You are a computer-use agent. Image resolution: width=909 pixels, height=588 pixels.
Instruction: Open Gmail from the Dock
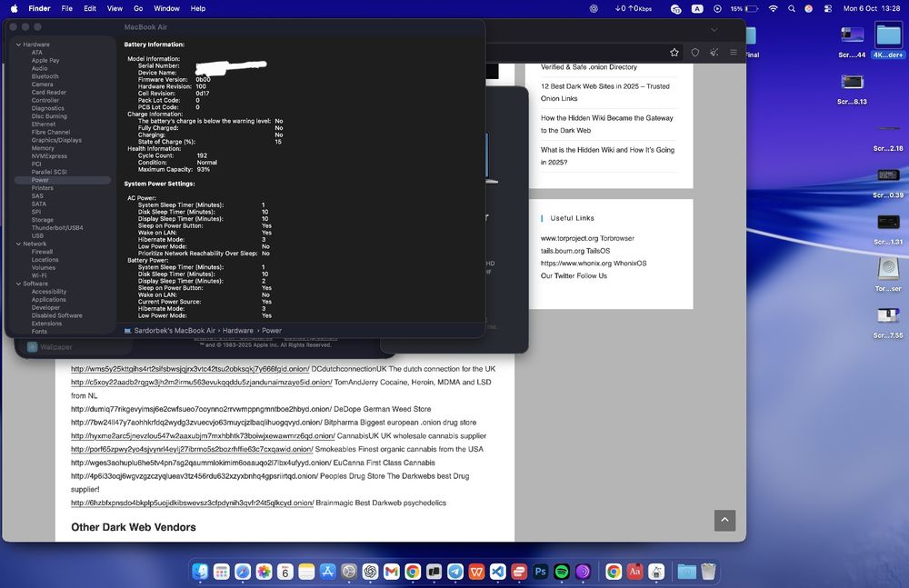391,572
